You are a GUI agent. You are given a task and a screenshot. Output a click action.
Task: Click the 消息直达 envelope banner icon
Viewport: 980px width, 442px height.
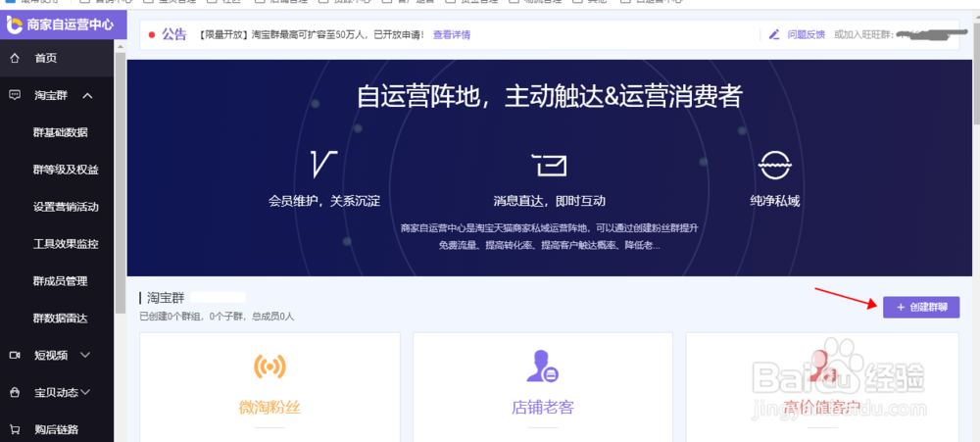[x=550, y=165]
